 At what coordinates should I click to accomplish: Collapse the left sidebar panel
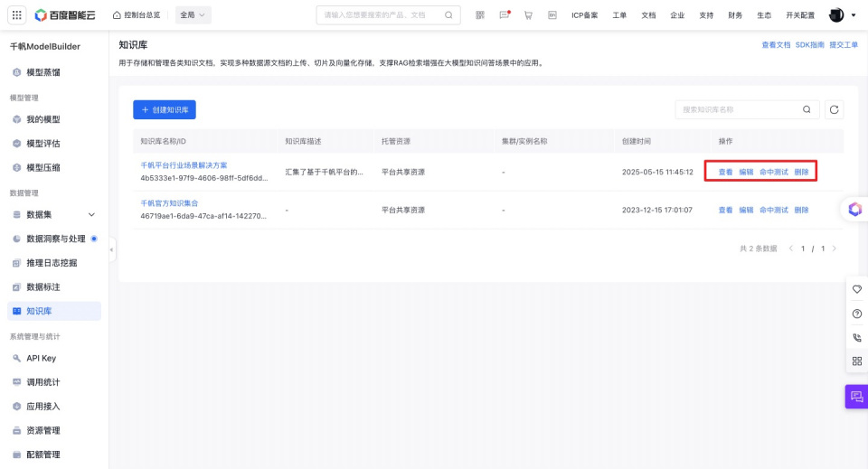point(112,249)
